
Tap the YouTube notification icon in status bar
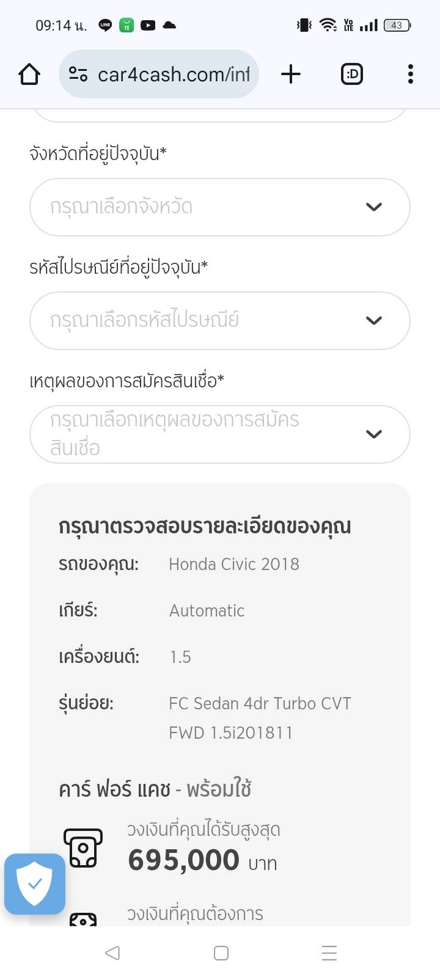(148, 26)
